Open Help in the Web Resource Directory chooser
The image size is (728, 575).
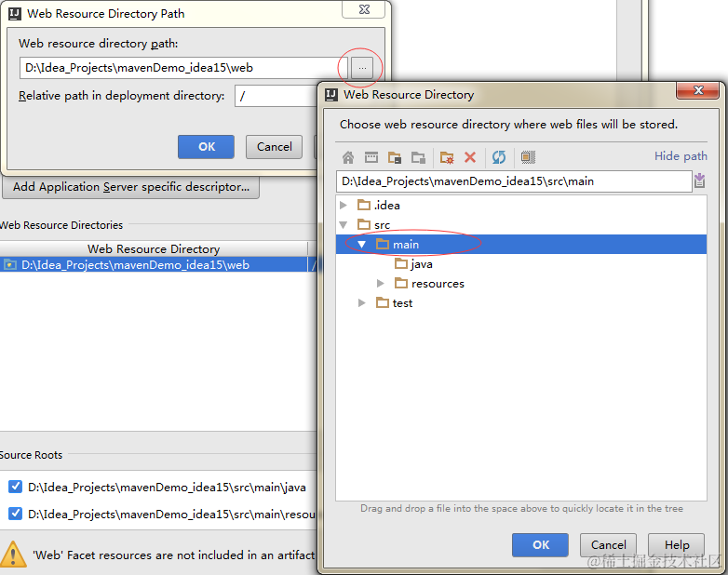click(x=677, y=545)
